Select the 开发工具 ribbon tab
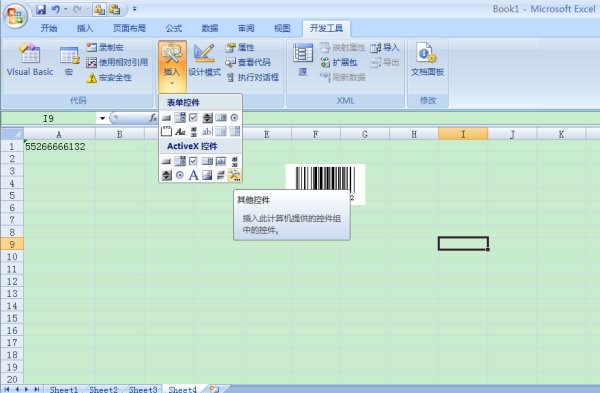 [326, 28]
